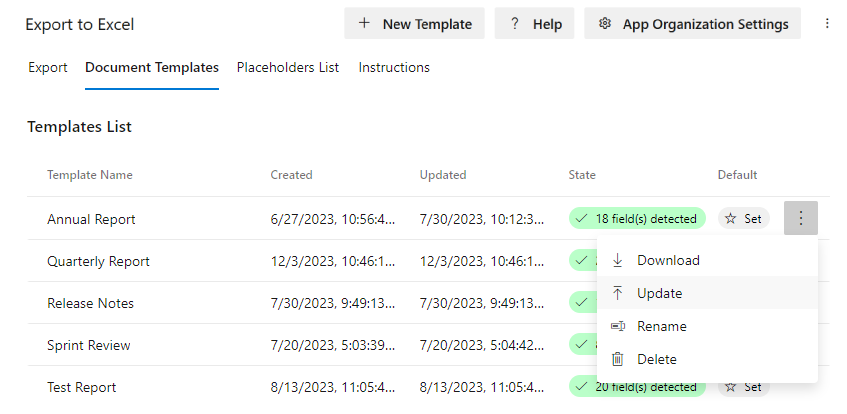Switch to the Export tab

coord(48,68)
